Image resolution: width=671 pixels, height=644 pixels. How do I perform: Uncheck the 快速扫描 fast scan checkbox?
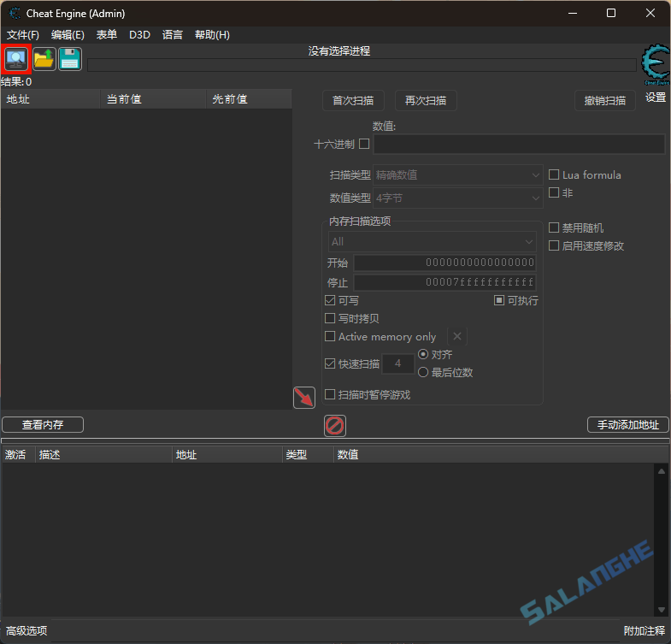click(330, 364)
